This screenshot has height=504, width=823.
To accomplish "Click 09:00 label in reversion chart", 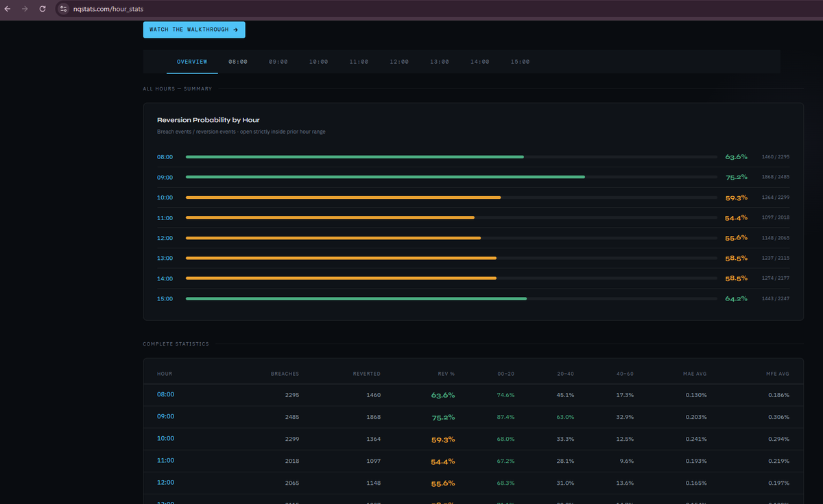I will [x=165, y=178].
